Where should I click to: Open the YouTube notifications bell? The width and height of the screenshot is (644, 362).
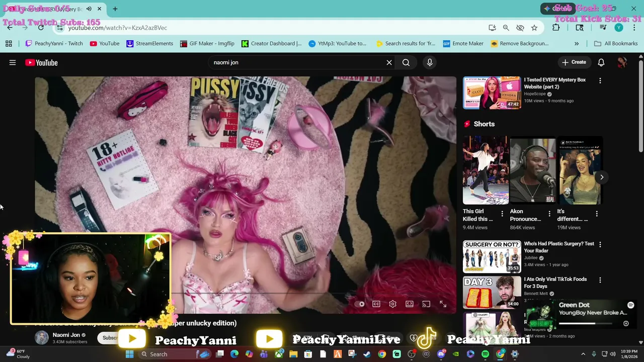pos(601,62)
